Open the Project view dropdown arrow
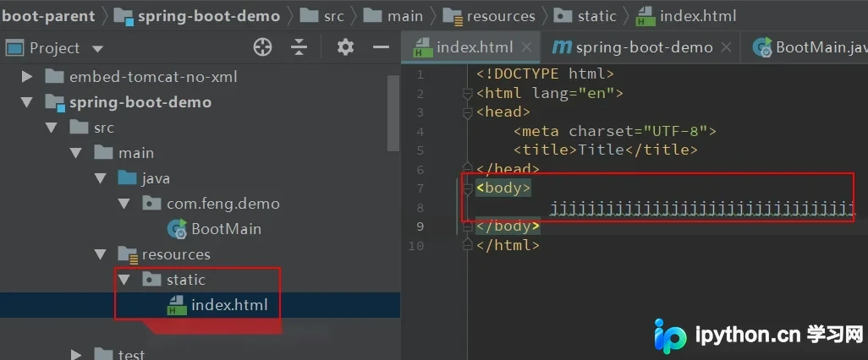Viewport: 868px width, 360px height. [x=97, y=49]
